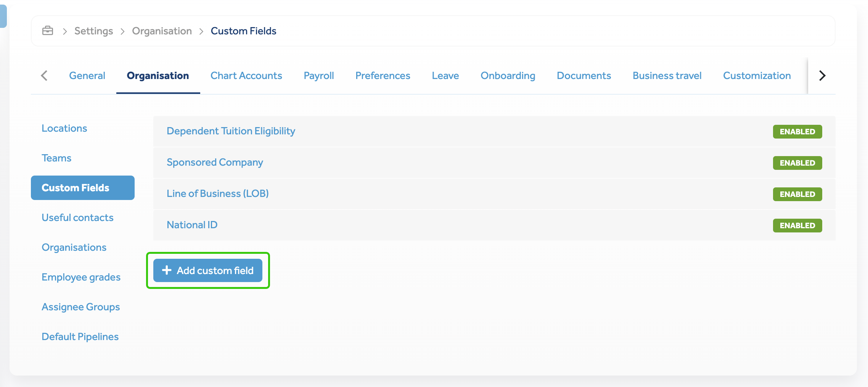Open the National ID custom field

(x=192, y=225)
